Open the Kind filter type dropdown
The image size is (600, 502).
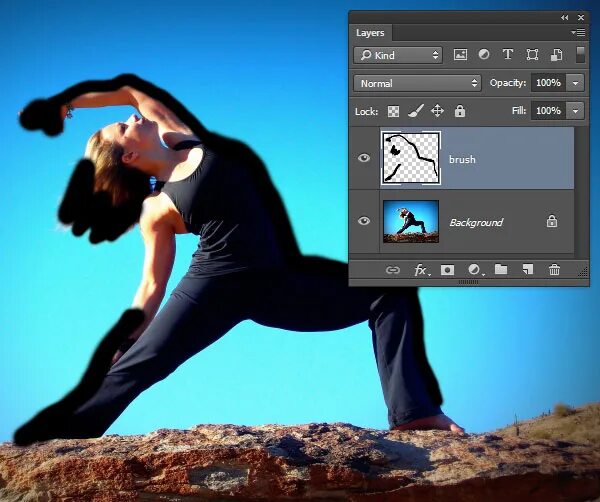point(398,55)
